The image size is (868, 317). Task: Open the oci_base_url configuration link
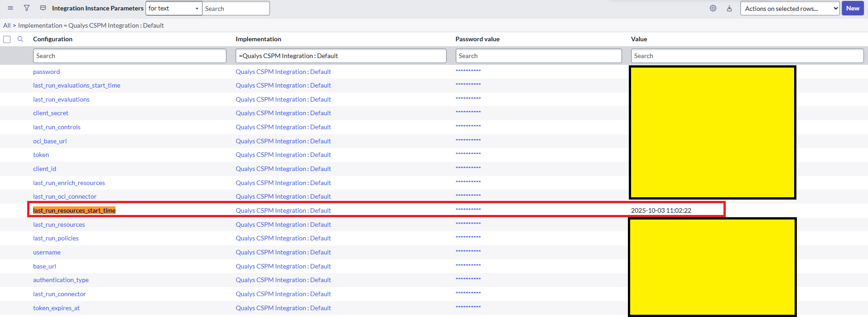tap(50, 141)
